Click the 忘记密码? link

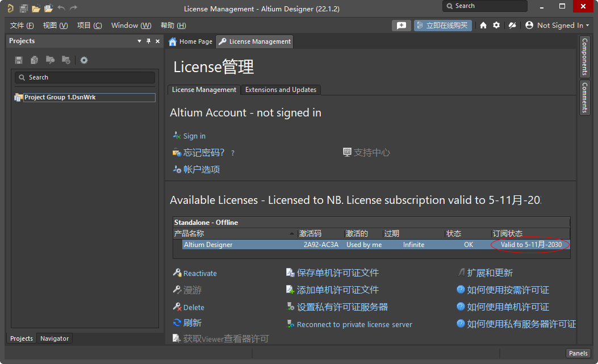[204, 153]
